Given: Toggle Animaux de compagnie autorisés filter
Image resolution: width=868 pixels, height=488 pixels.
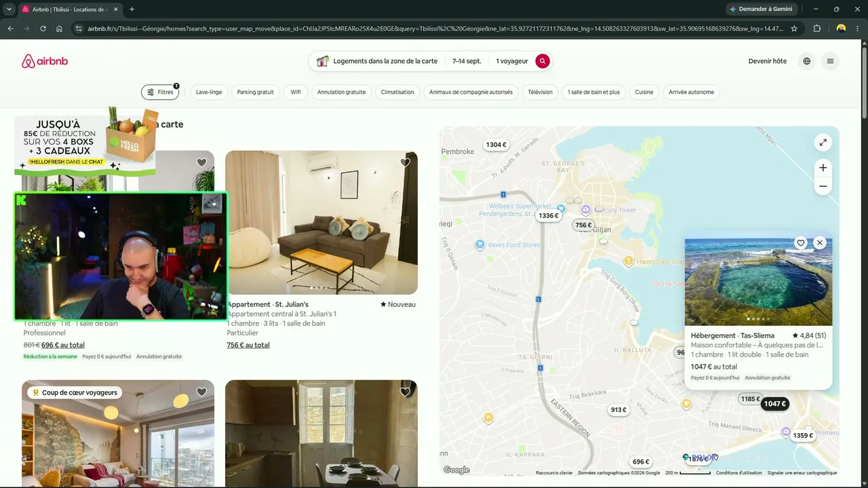Looking at the screenshot, I should pos(471,92).
